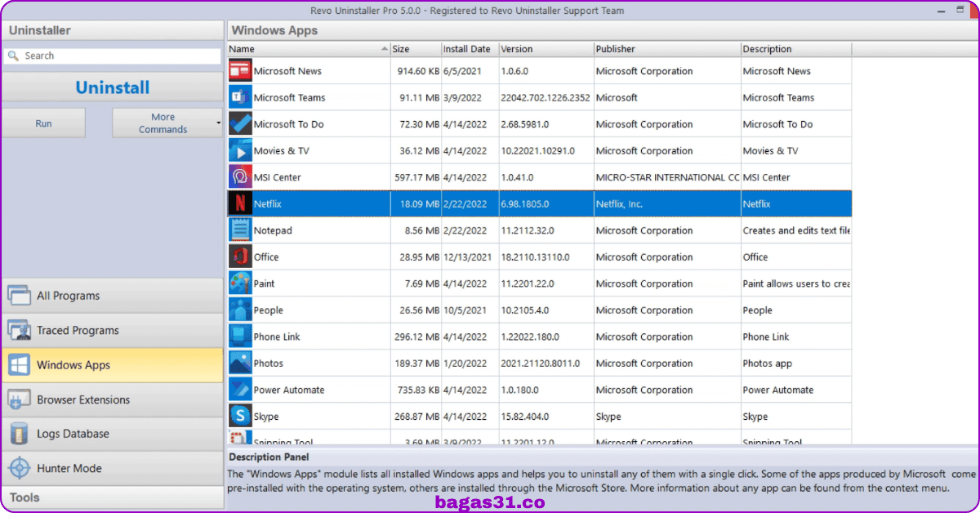Open the Logs Database module
Image resolution: width=980 pixels, height=513 pixels.
(112, 434)
